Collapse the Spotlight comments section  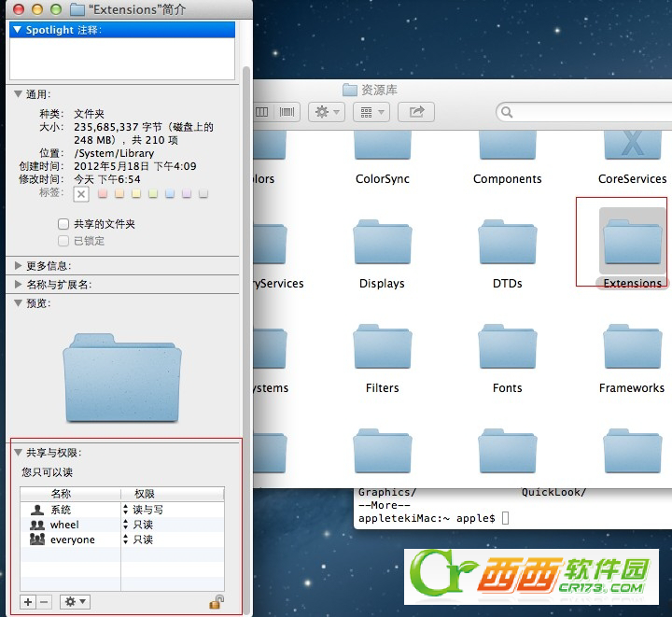click(x=17, y=30)
